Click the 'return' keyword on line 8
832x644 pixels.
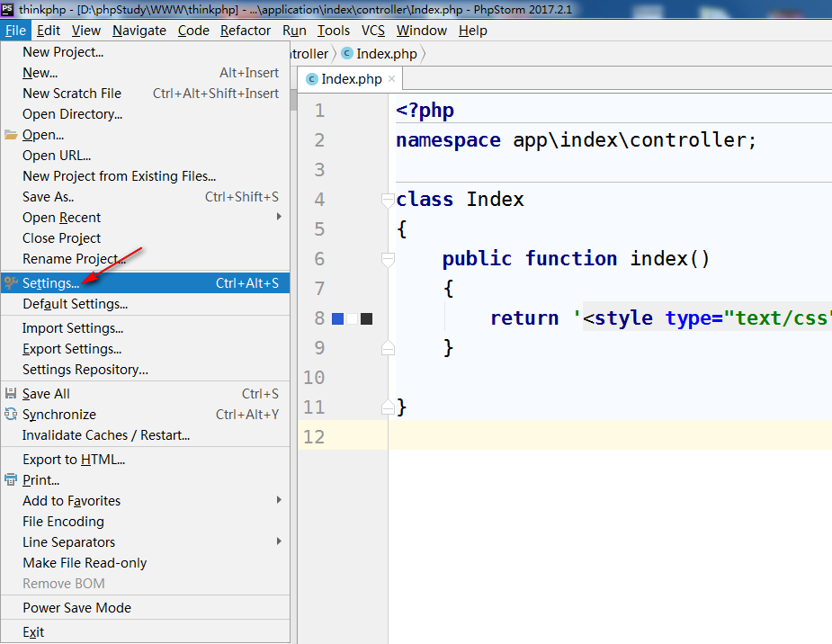[524, 318]
